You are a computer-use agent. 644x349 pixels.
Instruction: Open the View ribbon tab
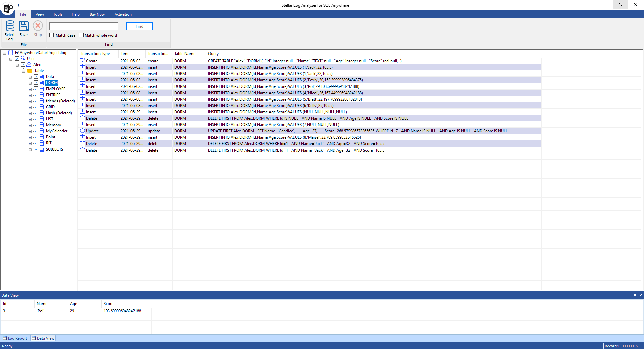point(40,14)
